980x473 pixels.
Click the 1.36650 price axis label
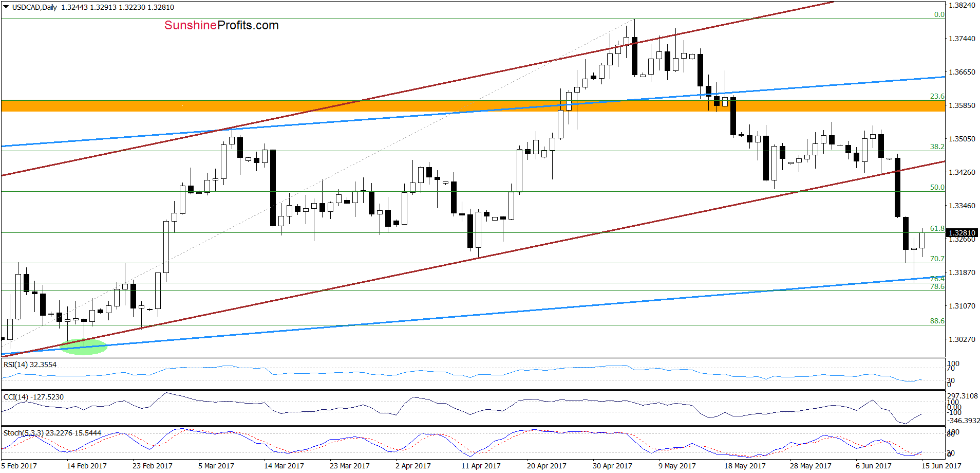tap(962, 72)
